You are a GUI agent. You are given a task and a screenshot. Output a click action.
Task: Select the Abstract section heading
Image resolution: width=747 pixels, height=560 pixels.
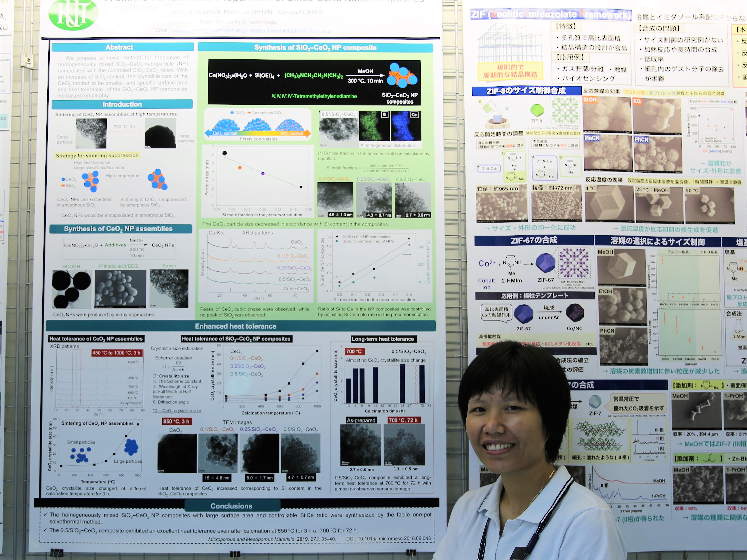tap(123, 47)
